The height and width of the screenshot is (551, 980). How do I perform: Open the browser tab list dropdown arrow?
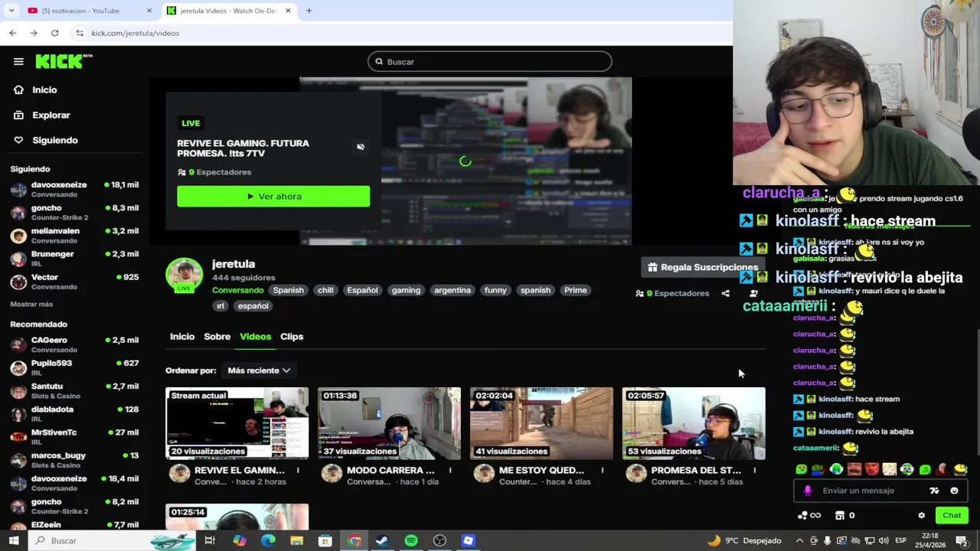11,11
